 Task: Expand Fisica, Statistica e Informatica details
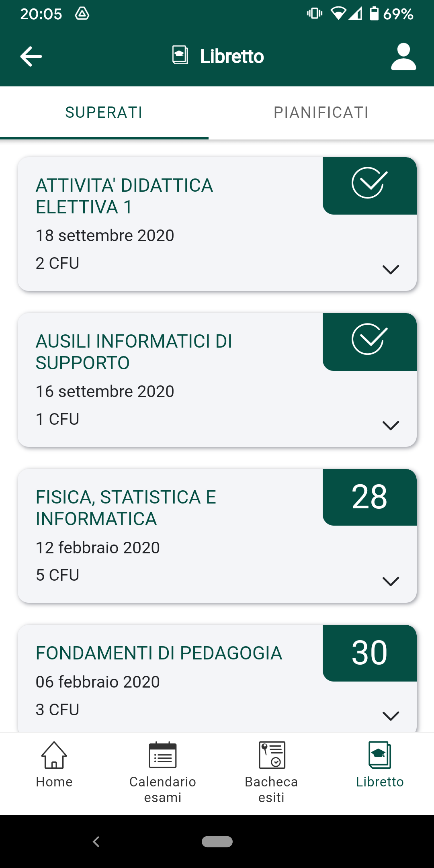click(391, 581)
